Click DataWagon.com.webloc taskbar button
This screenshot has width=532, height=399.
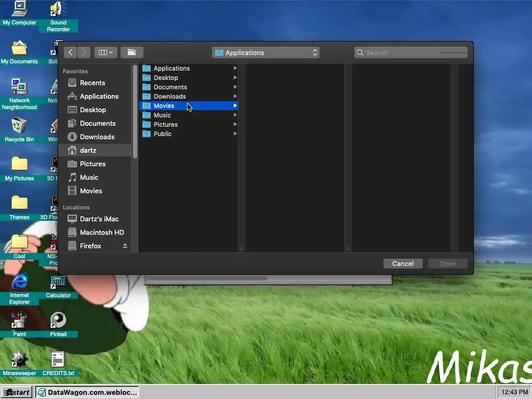tap(87, 392)
